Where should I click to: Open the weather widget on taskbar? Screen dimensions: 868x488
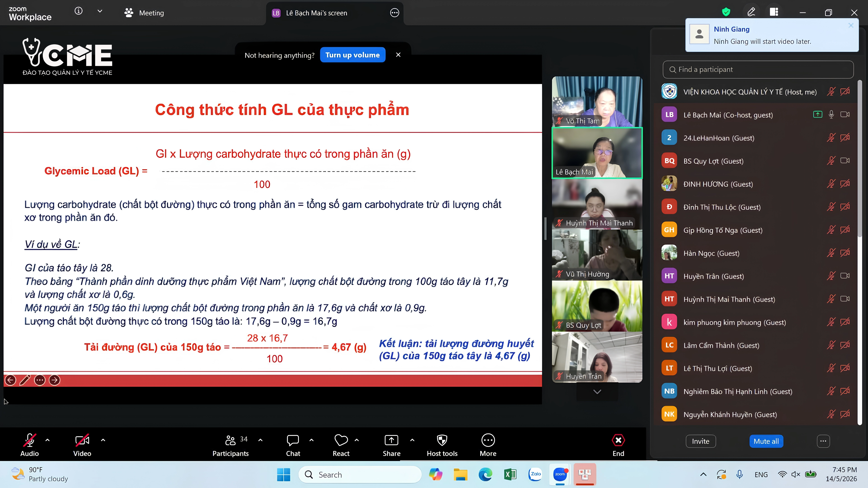39,474
